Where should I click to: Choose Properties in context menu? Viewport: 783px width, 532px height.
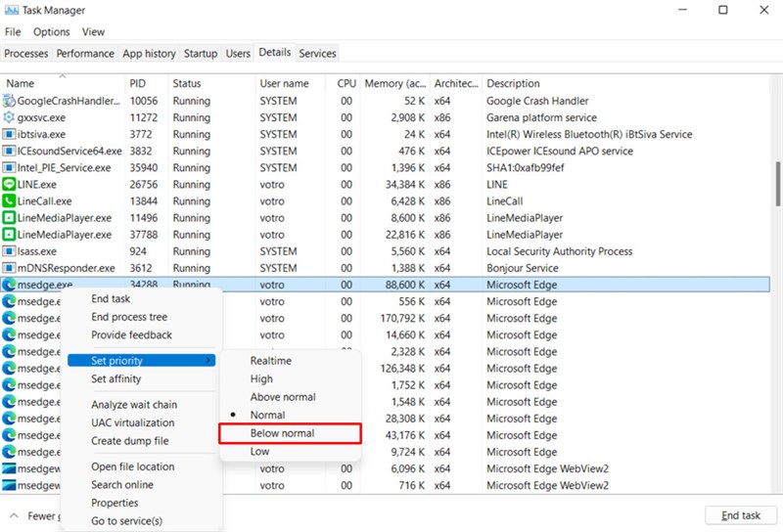click(115, 503)
